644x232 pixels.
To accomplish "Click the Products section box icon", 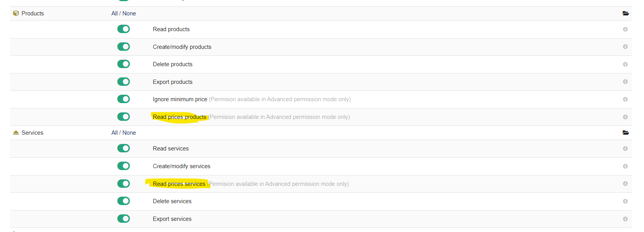I will pos(16,13).
